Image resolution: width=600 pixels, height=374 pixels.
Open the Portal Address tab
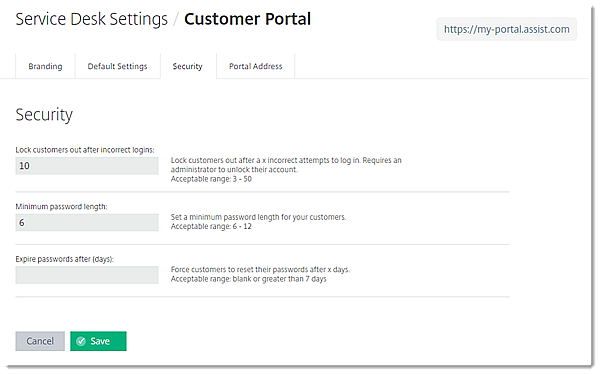pos(255,66)
